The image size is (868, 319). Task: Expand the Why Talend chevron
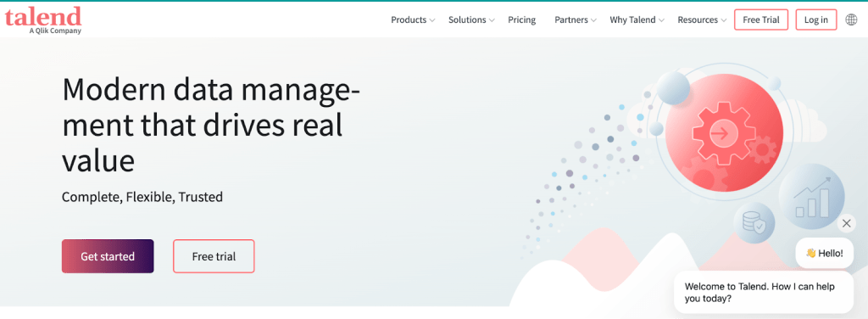661,20
